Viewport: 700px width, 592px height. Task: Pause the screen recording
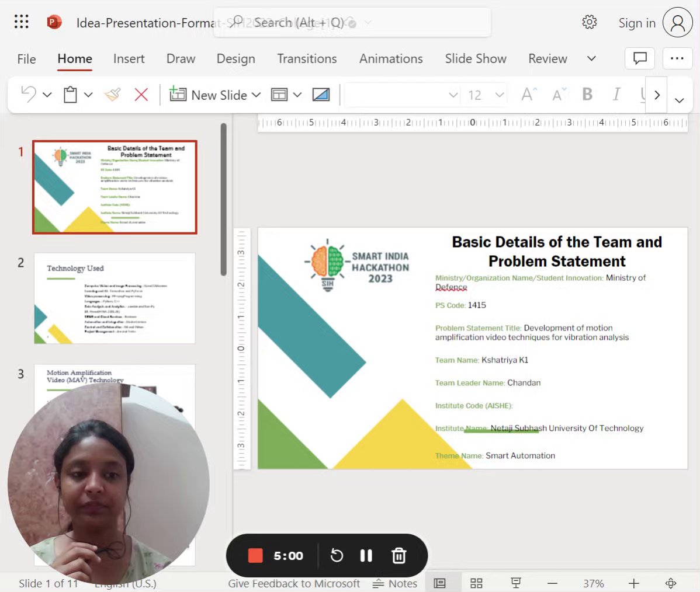366,556
